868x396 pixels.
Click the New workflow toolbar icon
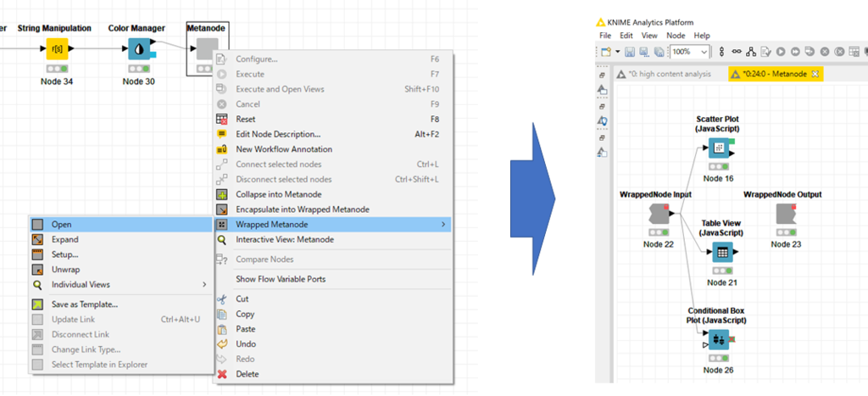click(605, 52)
